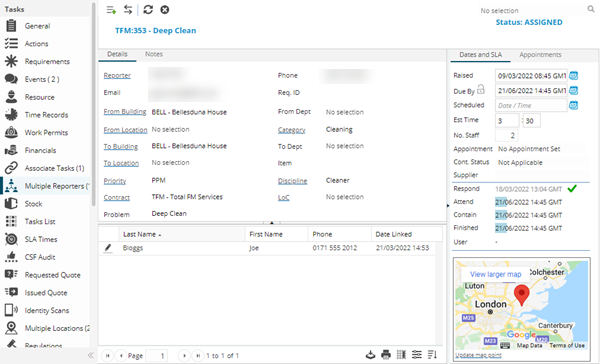Follow the Priority link

[115, 181]
